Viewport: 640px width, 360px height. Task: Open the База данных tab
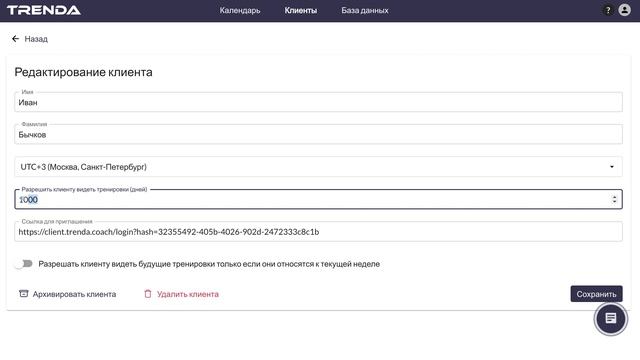tap(365, 11)
